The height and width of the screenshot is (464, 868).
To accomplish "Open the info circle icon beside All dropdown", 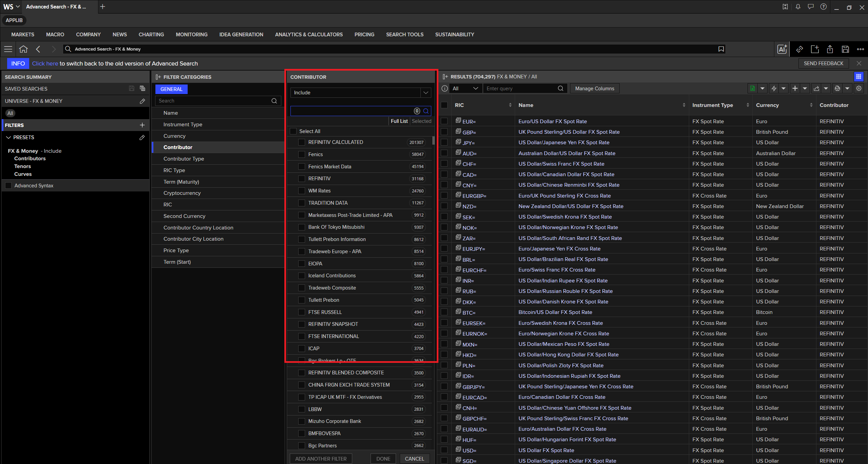I will tap(445, 89).
